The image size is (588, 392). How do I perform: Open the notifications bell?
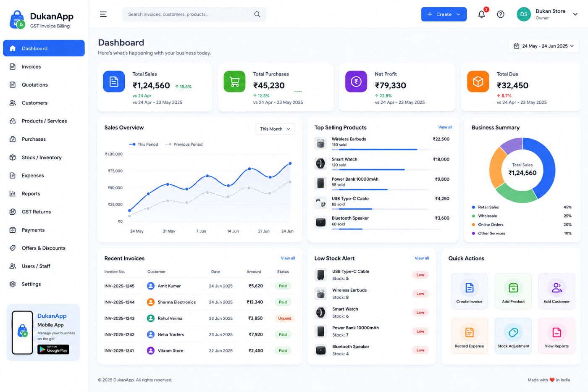pyautogui.click(x=482, y=14)
